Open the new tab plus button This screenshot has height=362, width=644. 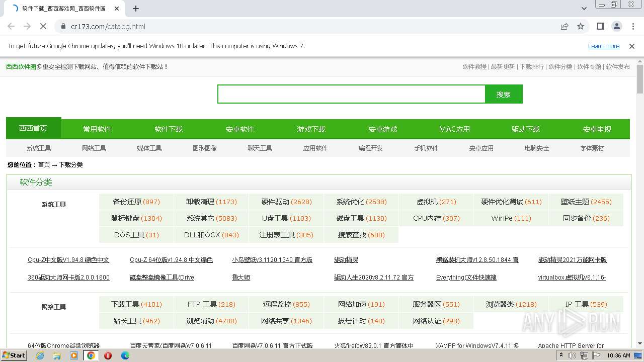(x=136, y=9)
